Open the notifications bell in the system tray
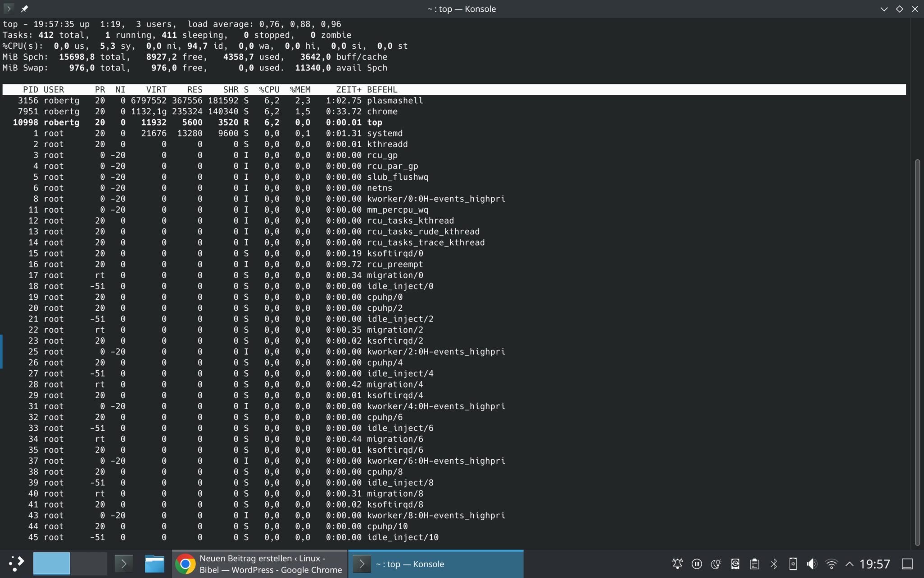The height and width of the screenshot is (578, 924). click(677, 563)
